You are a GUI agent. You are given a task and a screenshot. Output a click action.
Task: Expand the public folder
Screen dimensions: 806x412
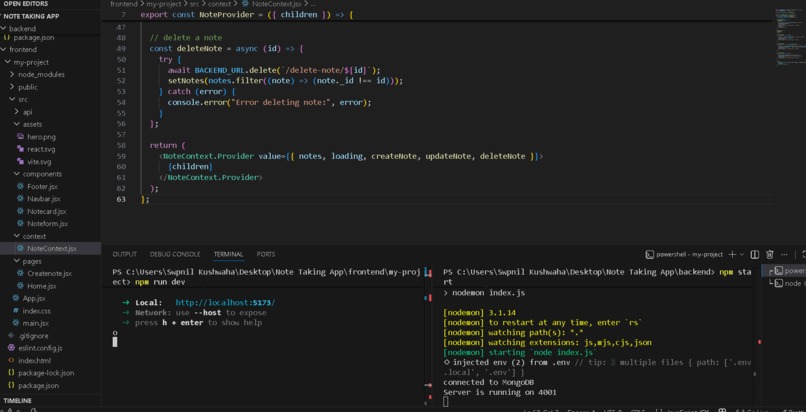click(x=50, y=87)
